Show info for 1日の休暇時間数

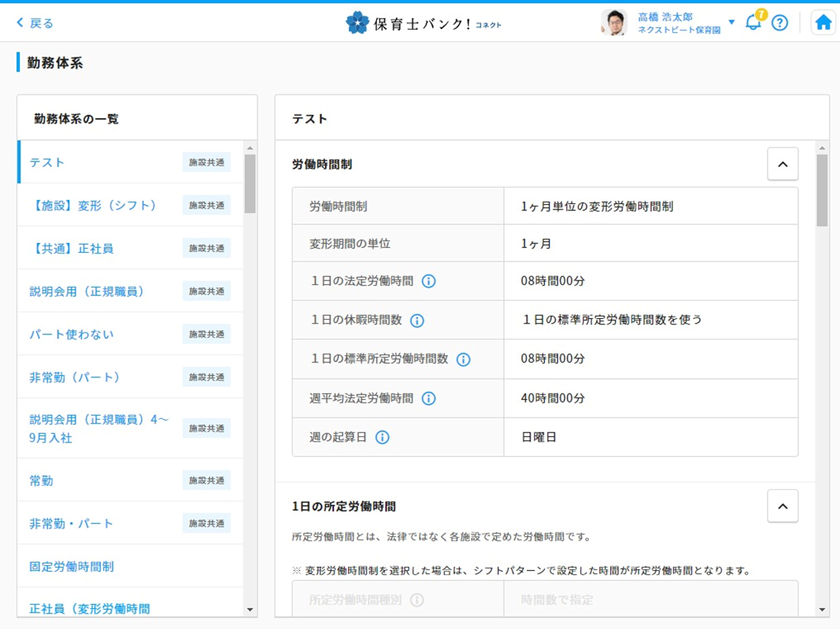pos(417,321)
